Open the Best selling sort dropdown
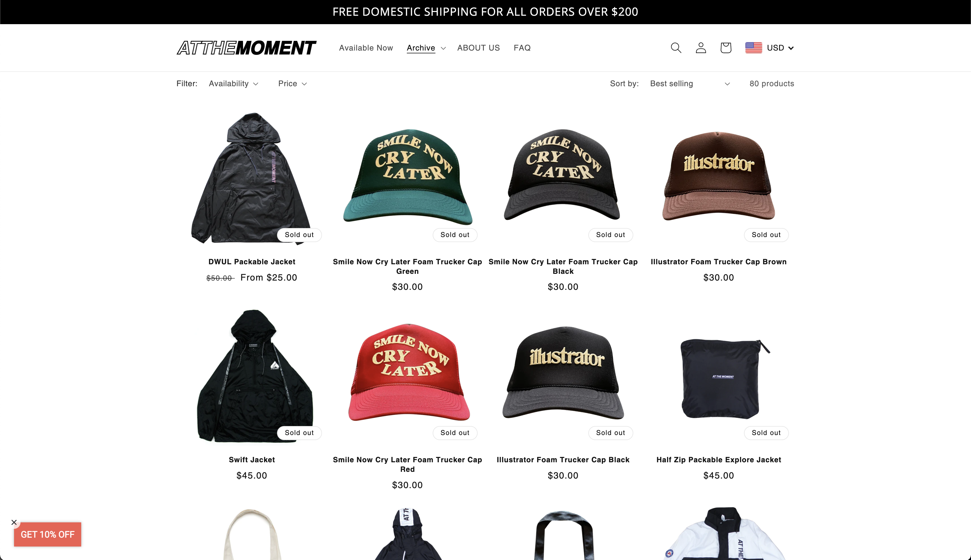The width and height of the screenshot is (971, 560). (690, 83)
